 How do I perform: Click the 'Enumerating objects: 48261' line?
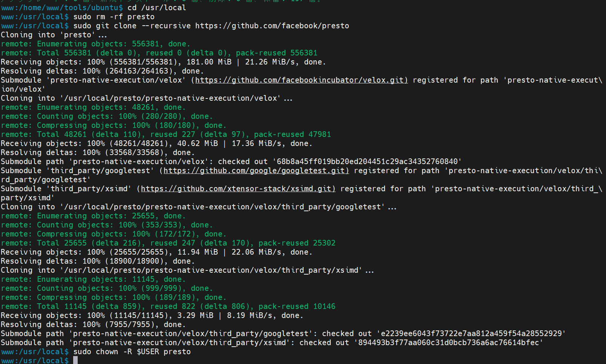[x=93, y=107]
